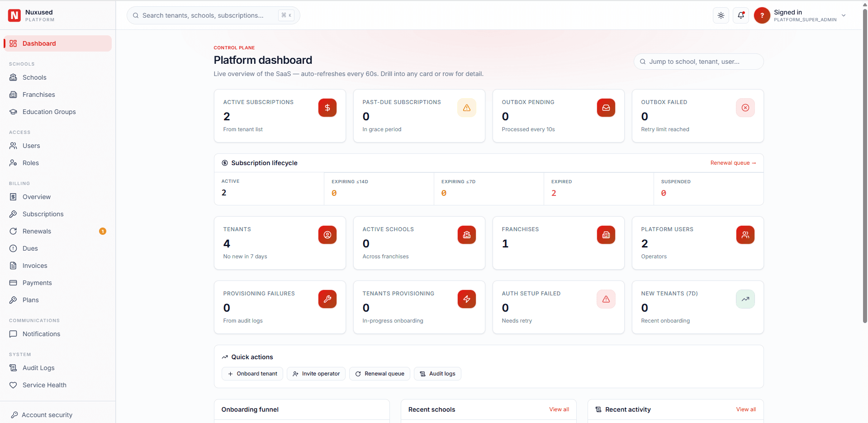Focus the Search tenants, schools, subscriptions field
Viewport: 868px width, 423px height.
213,15
